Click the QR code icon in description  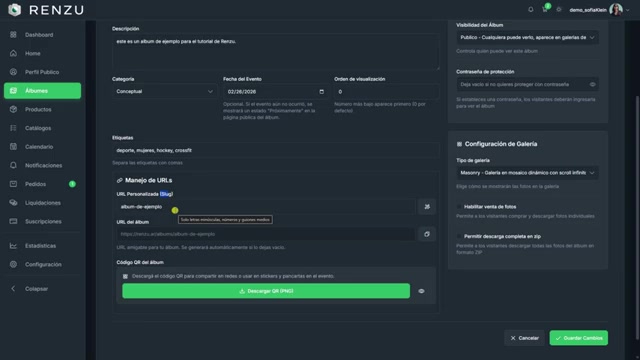(x=125, y=276)
